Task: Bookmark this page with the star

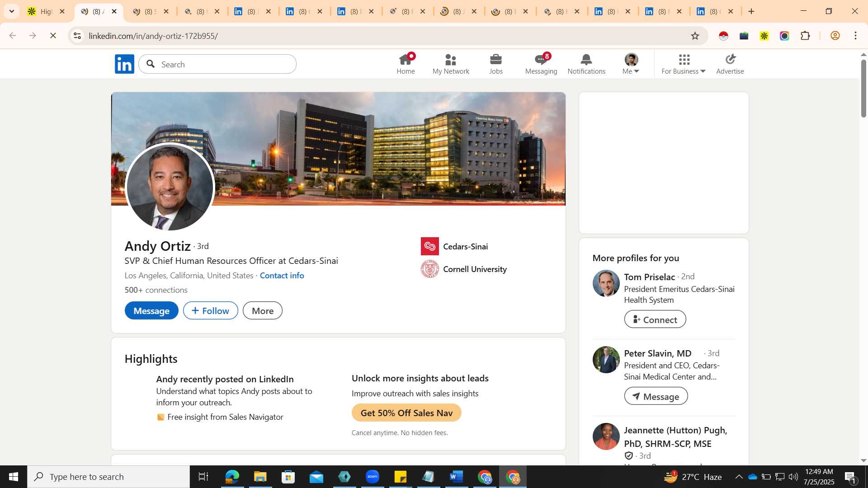Action: (x=695, y=36)
